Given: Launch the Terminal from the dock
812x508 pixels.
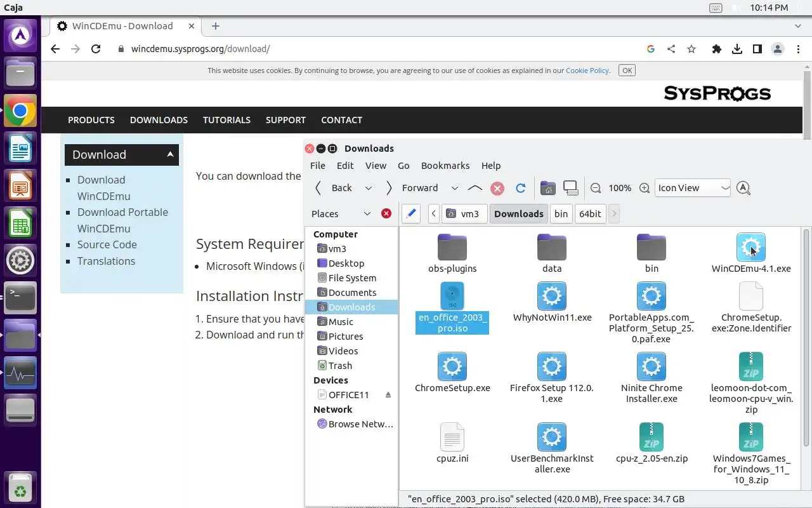Looking at the screenshot, I should [20, 297].
